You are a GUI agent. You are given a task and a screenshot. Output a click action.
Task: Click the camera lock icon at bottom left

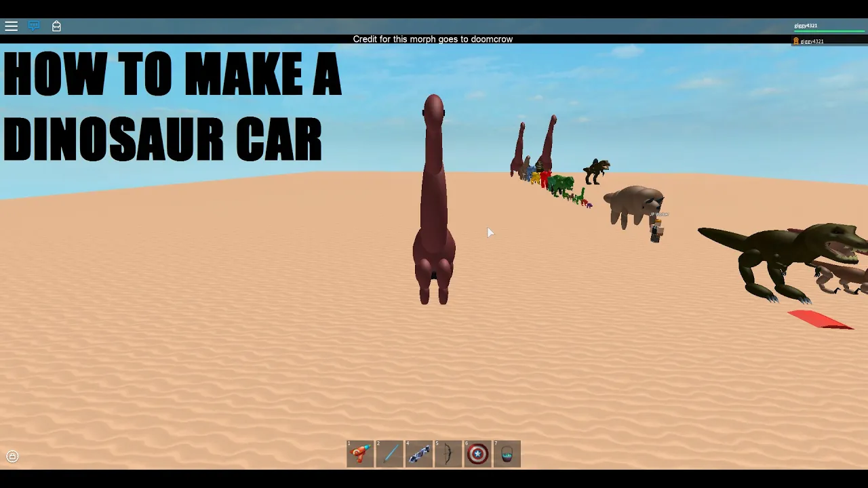(x=12, y=457)
